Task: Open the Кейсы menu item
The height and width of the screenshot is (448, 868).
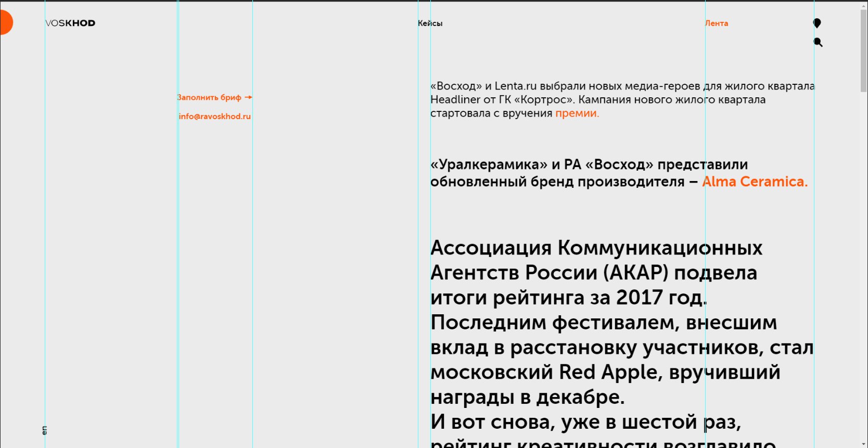Action: click(x=430, y=23)
